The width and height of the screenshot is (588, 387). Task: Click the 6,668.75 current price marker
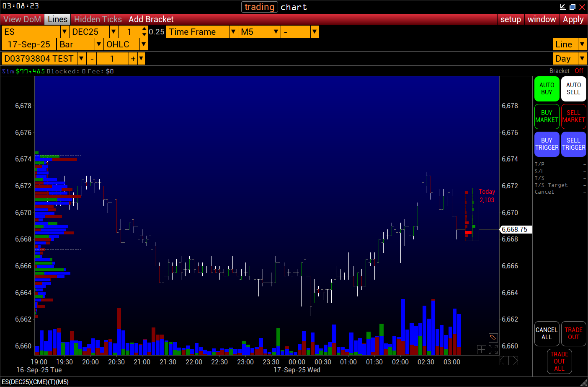tap(516, 229)
